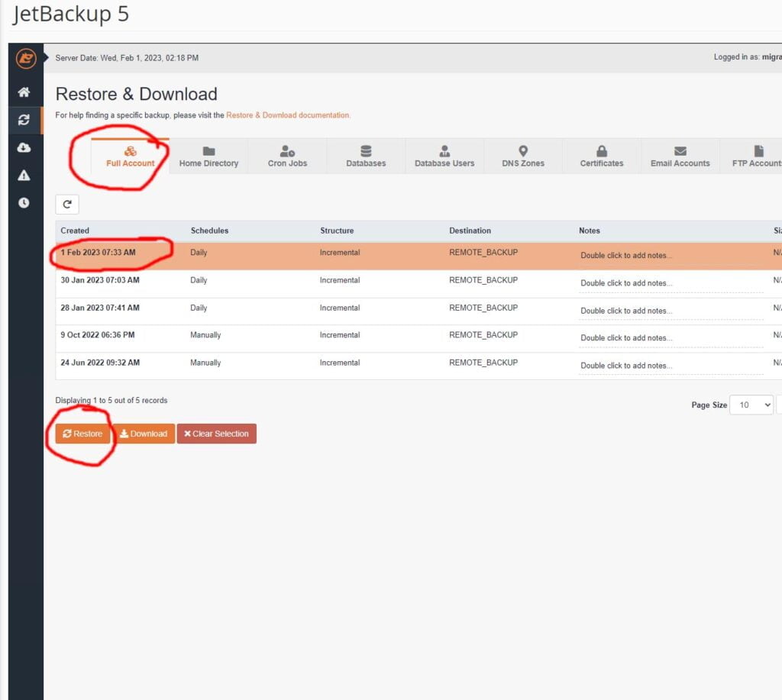Sort by the Schedules column header
Screen dimensions: 782x700
209,231
